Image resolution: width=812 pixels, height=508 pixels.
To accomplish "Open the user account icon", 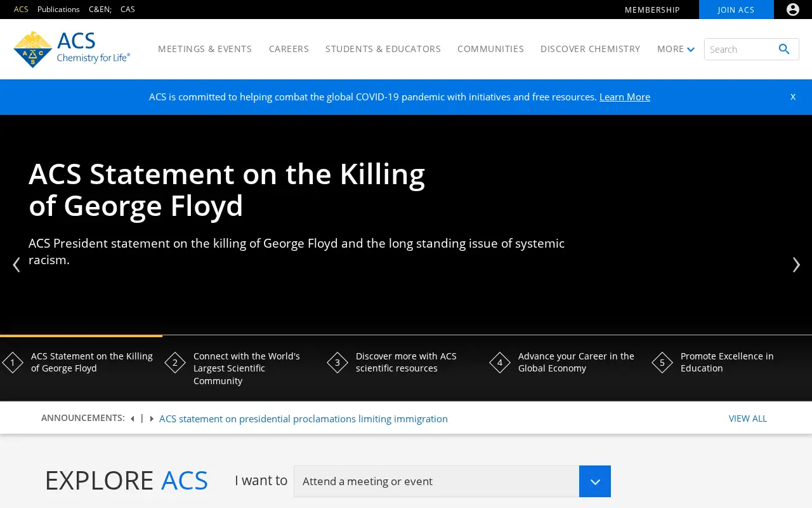I will (x=793, y=10).
